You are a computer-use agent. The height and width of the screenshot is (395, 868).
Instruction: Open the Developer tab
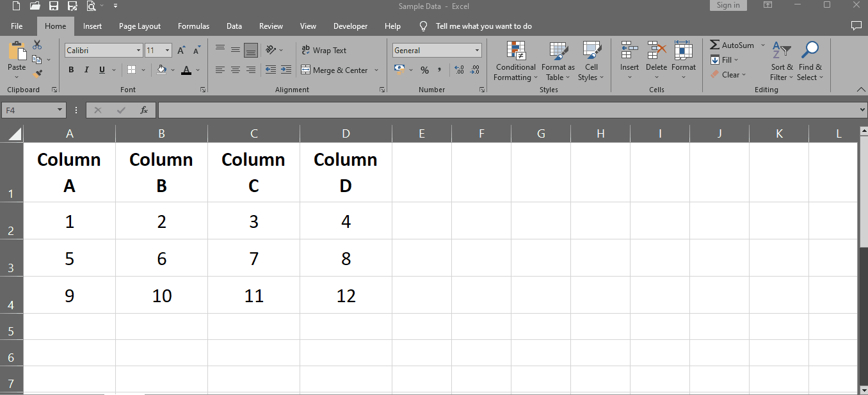(x=350, y=26)
